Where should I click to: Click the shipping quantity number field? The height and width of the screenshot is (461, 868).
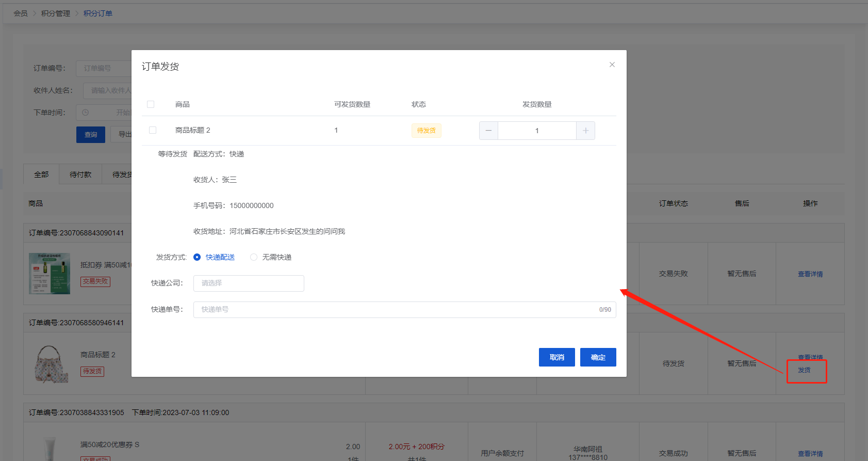click(537, 131)
